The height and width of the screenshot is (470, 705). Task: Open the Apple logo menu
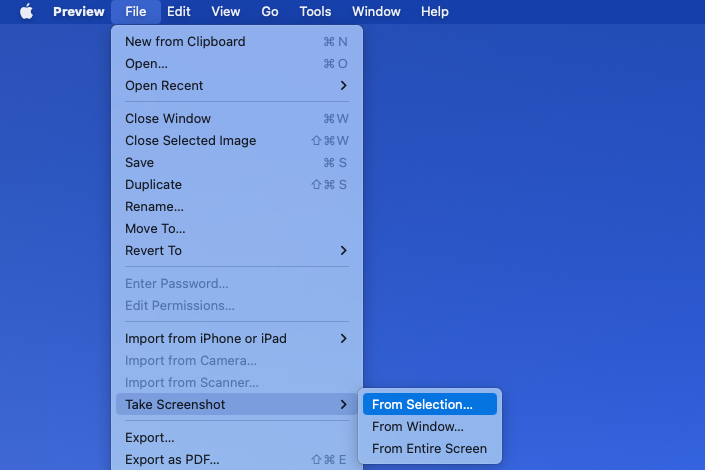[x=26, y=12]
